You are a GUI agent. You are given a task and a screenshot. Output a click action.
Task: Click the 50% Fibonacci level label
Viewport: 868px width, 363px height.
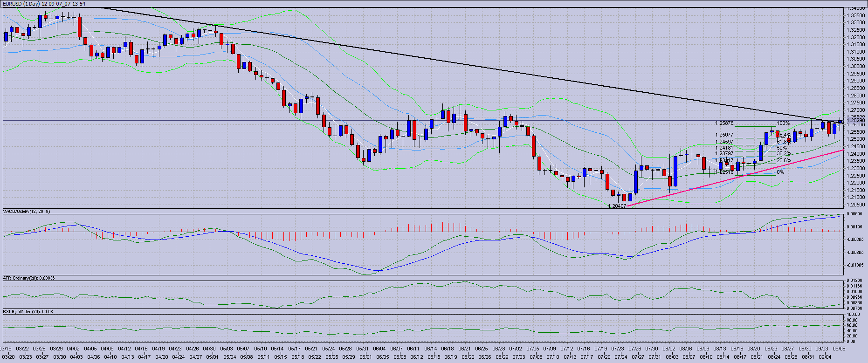pos(782,148)
